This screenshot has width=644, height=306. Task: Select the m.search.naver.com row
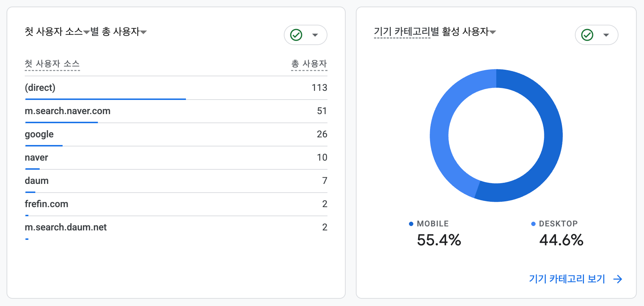(x=176, y=111)
